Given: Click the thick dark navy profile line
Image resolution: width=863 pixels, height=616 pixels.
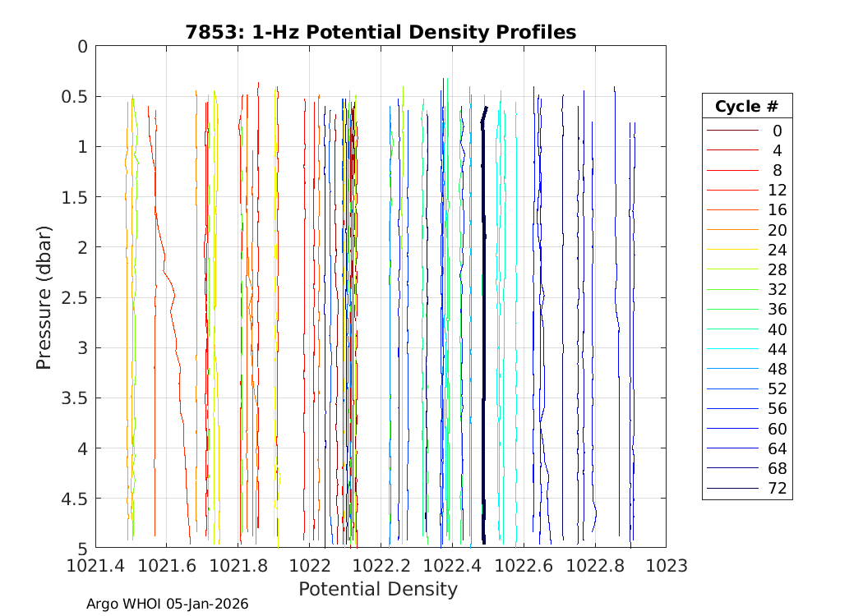Looking at the screenshot, I should coord(483,329).
